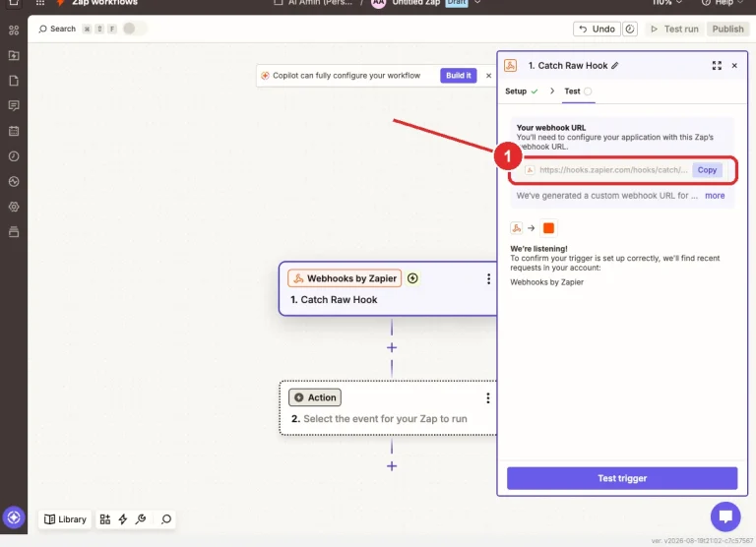Click the orange square app icon in panel
756x547 pixels.
[548, 228]
